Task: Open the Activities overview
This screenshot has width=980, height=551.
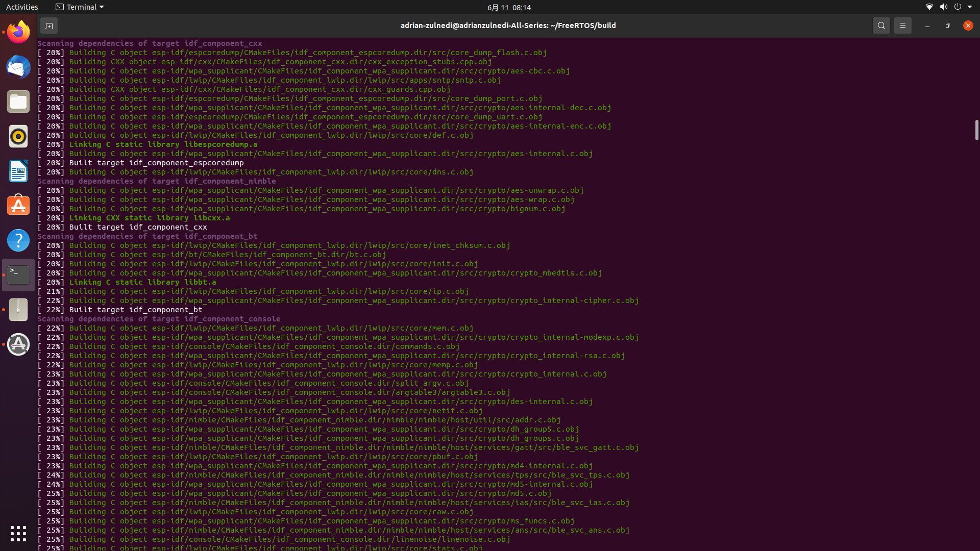Action: coord(22,7)
